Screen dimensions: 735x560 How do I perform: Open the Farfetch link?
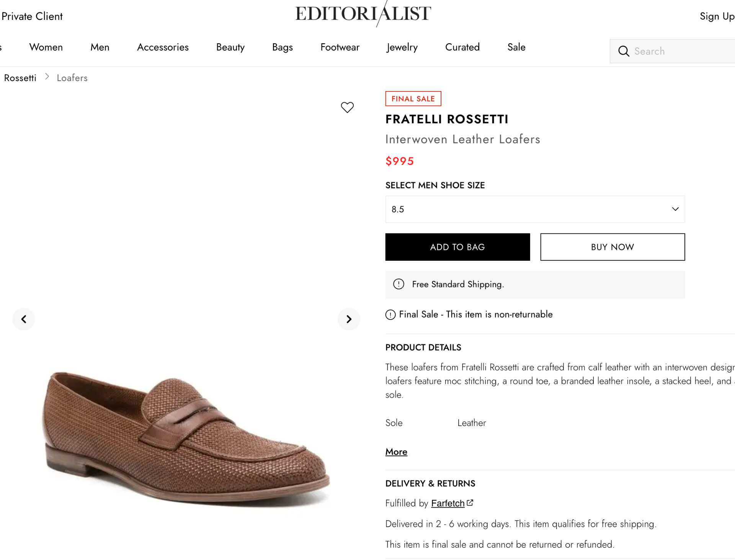(448, 503)
